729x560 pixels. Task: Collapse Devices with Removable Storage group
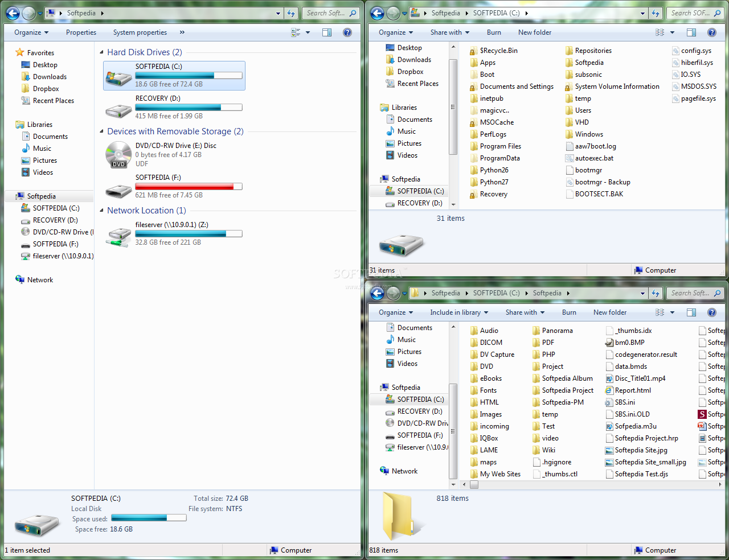(101, 131)
